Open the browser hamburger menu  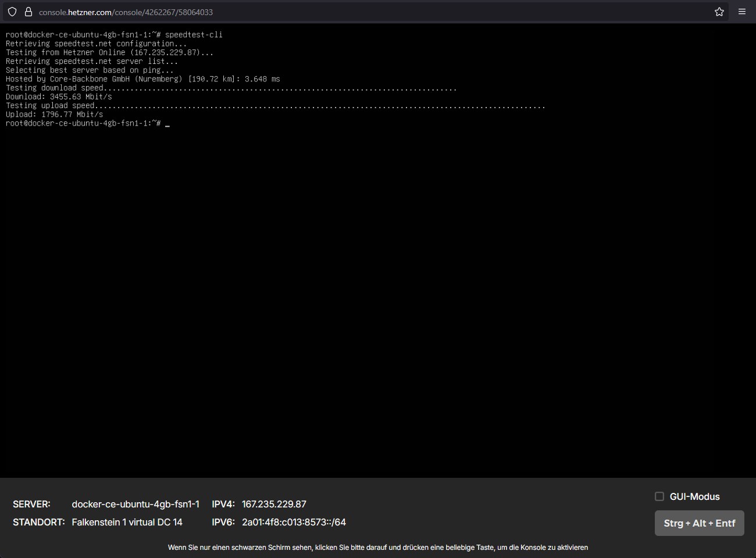coord(742,12)
